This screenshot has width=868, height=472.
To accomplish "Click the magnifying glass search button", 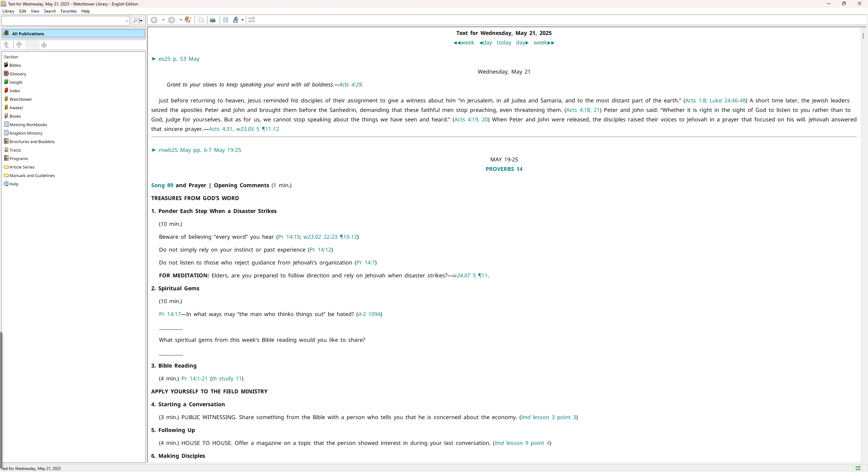I will [x=136, y=21].
